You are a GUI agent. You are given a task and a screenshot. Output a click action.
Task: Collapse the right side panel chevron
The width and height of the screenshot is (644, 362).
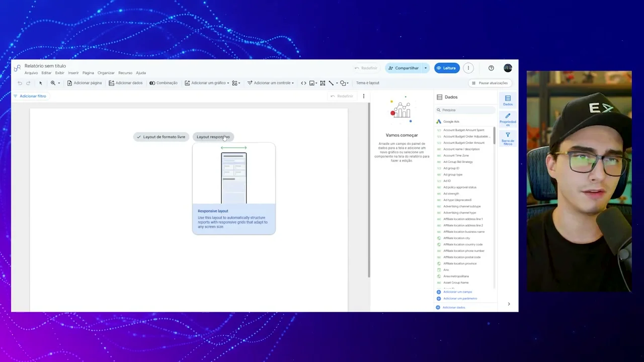(509, 304)
